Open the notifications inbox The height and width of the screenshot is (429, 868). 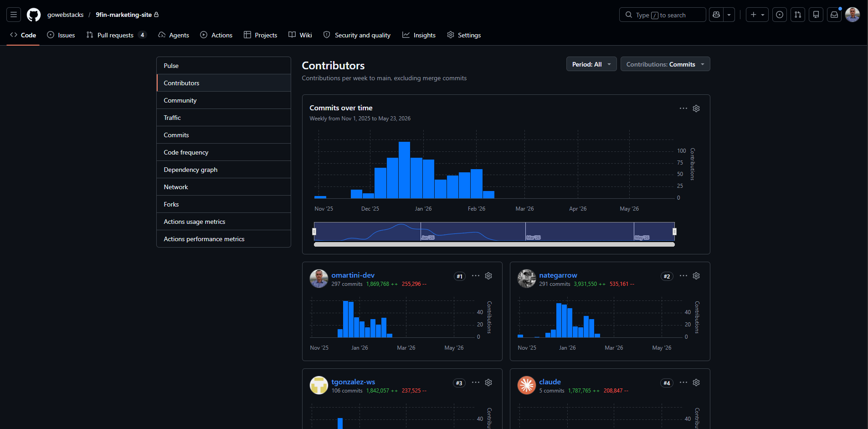point(834,15)
